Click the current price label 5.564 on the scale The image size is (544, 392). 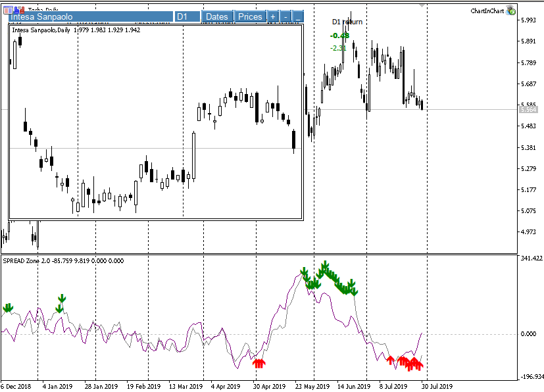529,109
